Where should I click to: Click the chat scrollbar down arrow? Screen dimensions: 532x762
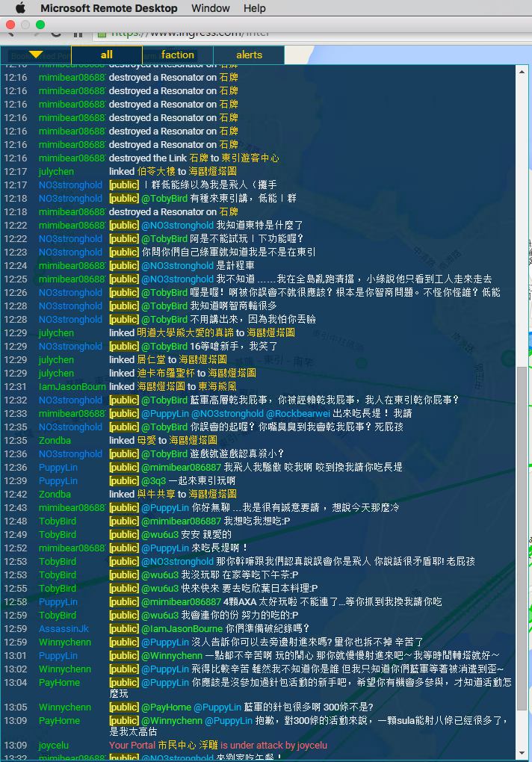(x=522, y=753)
